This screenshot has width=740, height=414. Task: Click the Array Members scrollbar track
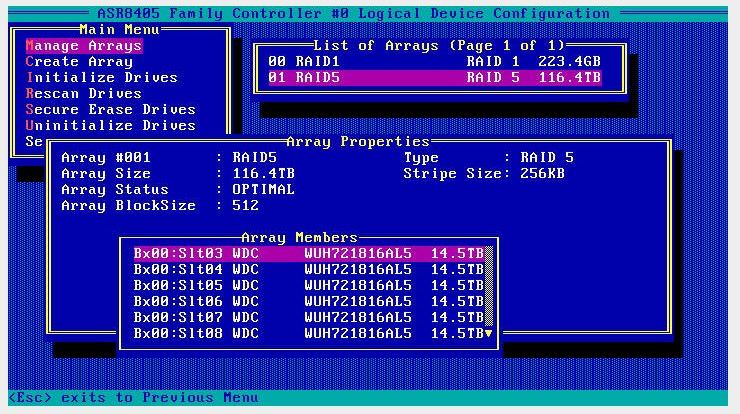(489, 286)
